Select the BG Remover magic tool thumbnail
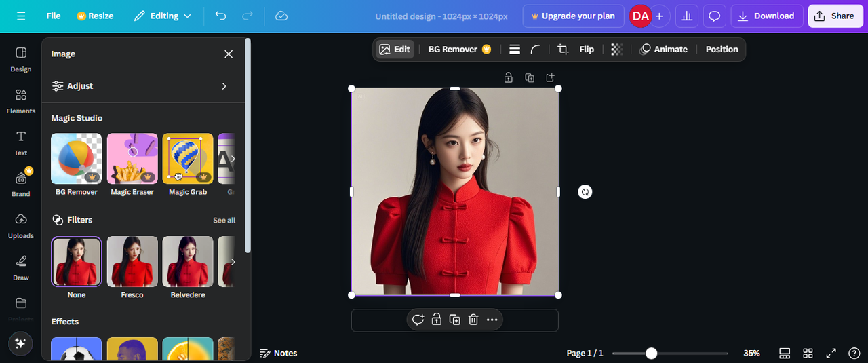868x363 pixels. [x=77, y=159]
